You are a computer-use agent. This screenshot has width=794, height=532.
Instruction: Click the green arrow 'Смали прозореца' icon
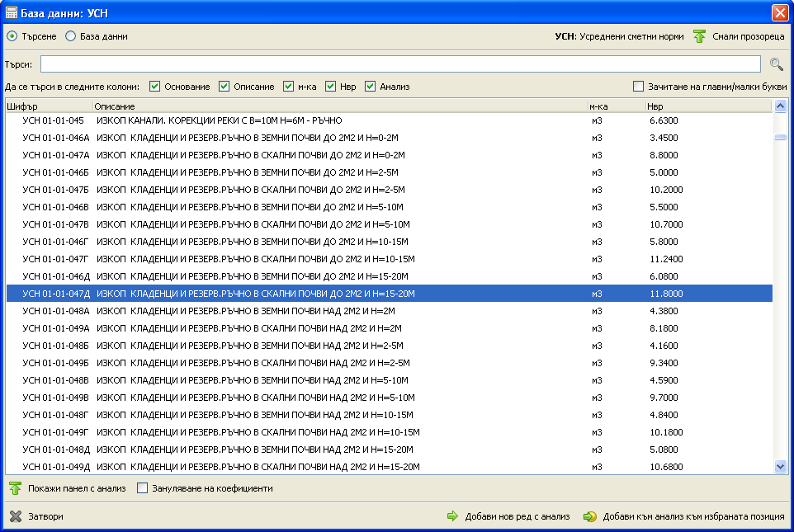point(700,36)
